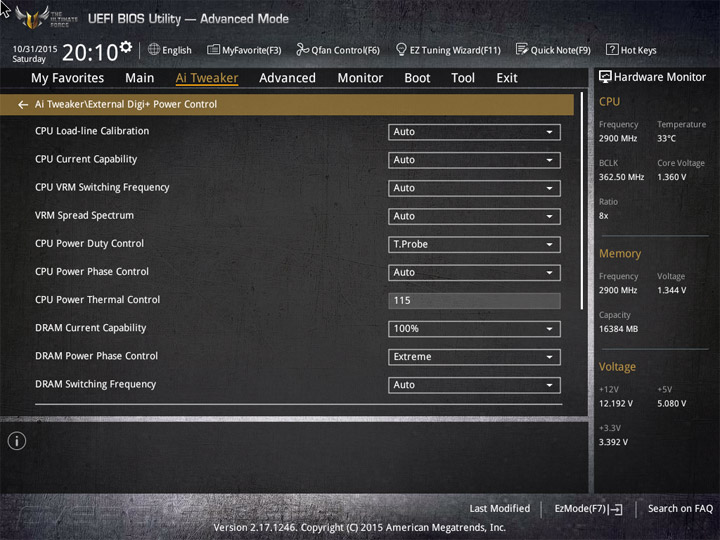Open CPU Load-line Calibration dropdown
The height and width of the screenshot is (540, 720).
474,132
